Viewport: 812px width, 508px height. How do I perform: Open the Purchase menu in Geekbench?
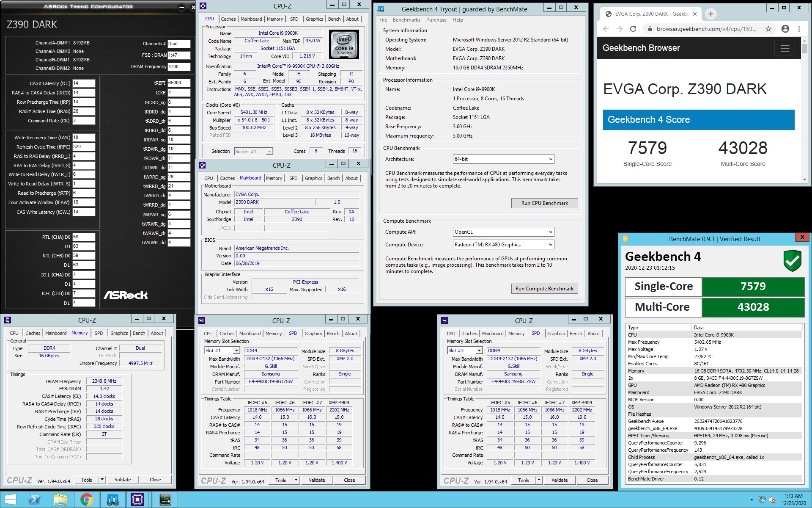click(x=436, y=20)
